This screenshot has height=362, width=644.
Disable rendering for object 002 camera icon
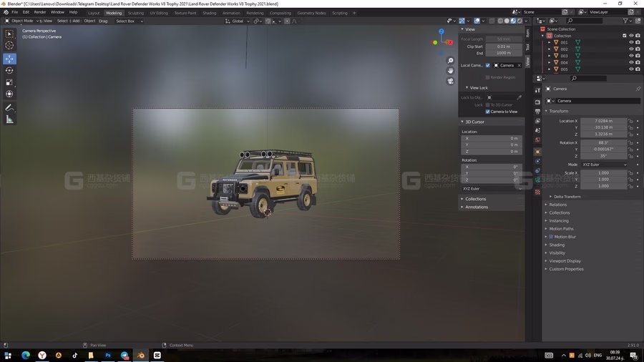(638, 49)
